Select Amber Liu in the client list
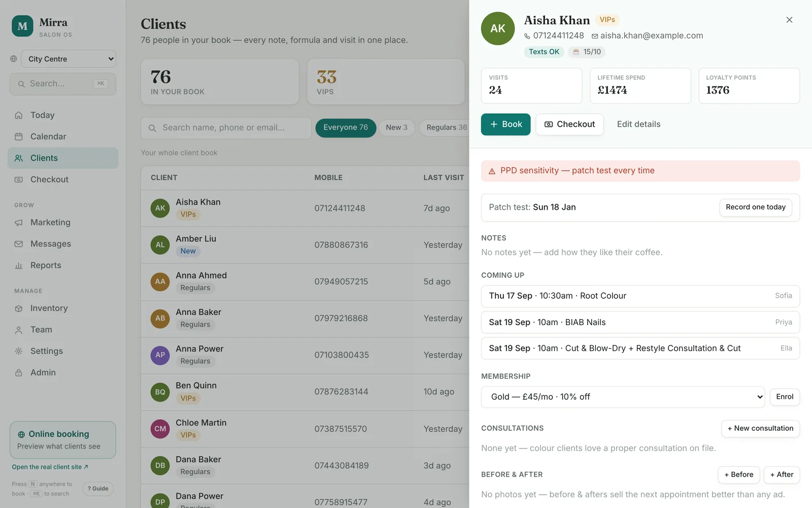Screen dimensions: 812x508 click(304, 245)
